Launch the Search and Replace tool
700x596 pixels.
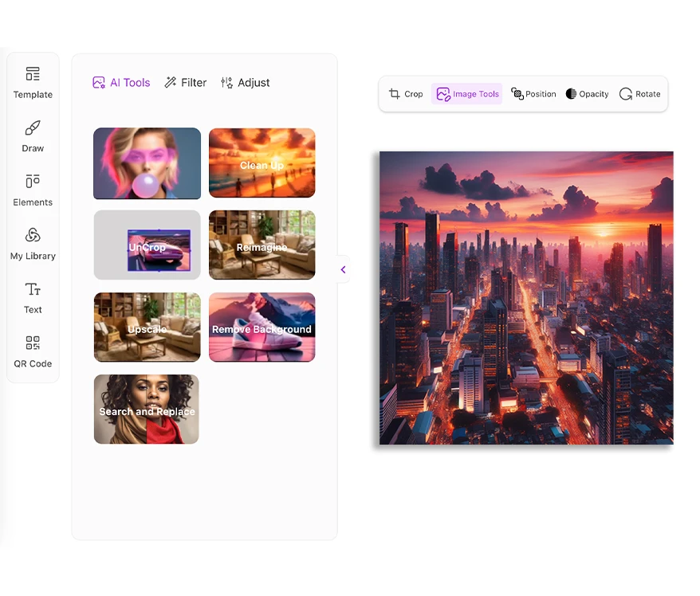point(147,410)
